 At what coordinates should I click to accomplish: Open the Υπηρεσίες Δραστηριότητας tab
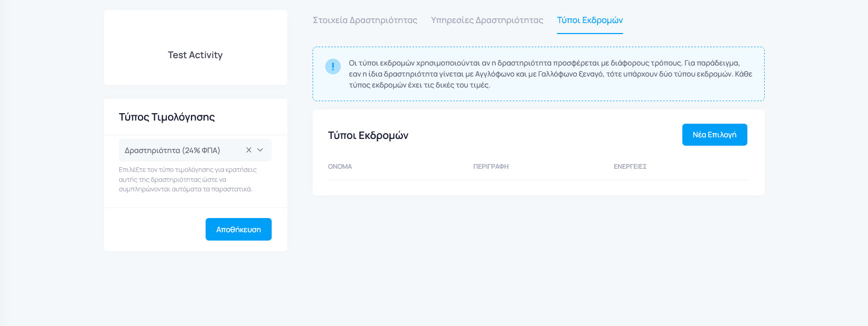click(x=487, y=20)
